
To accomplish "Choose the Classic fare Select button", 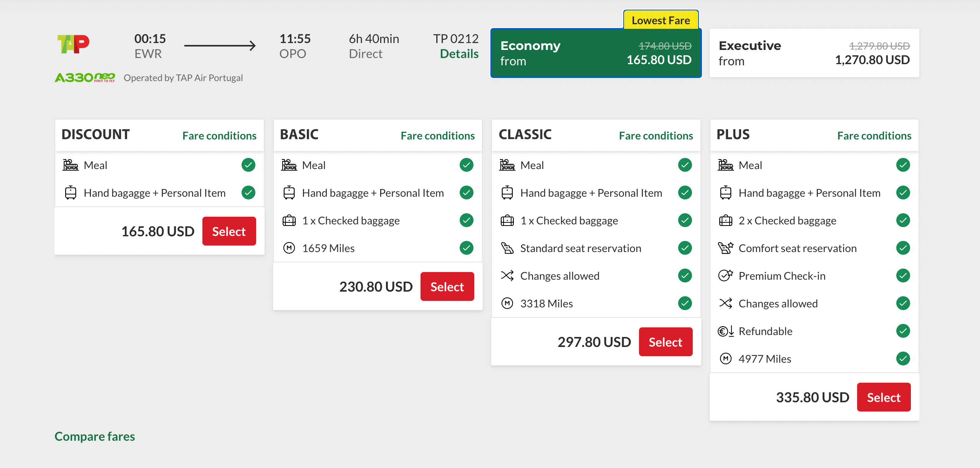I will tap(665, 342).
